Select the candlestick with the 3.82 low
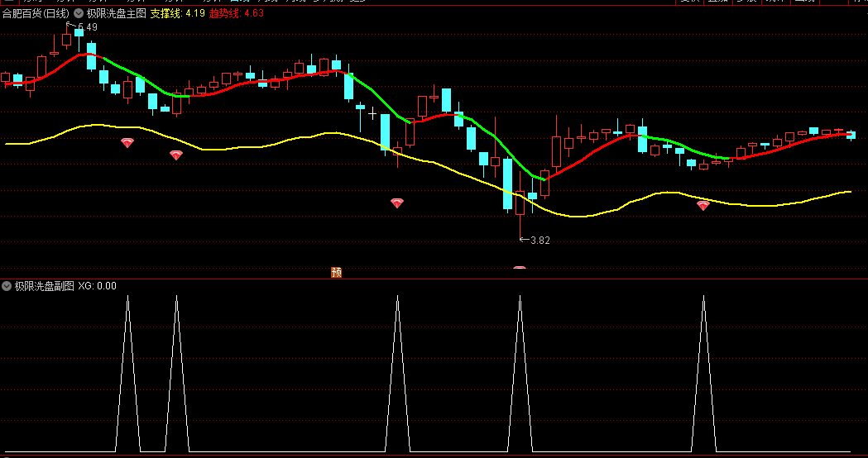This screenshot has height=458, width=868. click(x=520, y=204)
